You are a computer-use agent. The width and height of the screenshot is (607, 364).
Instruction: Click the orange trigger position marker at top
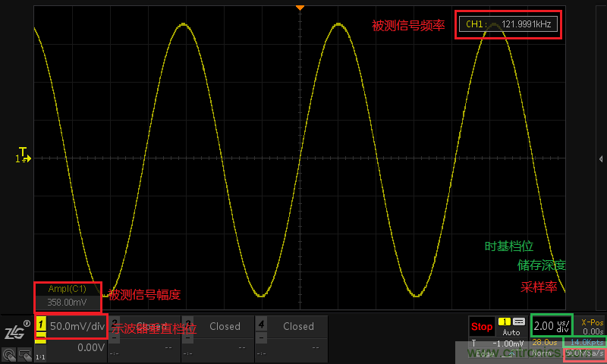(300, 8)
